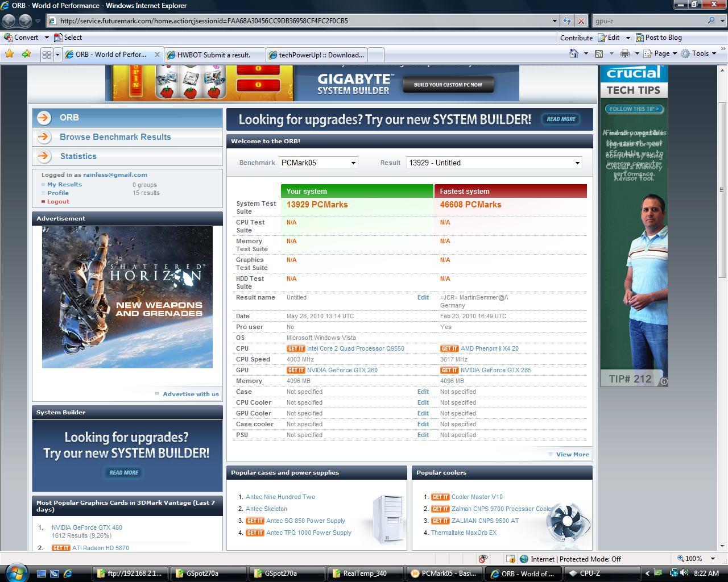Click the Contribute toolbar button
728x582 pixels.
tap(576, 38)
